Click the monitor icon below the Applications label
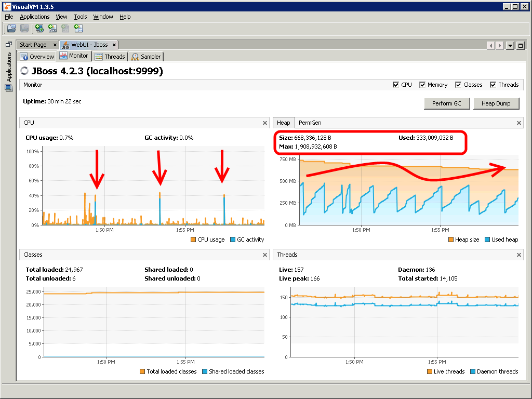The height and width of the screenshot is (399, 532). tap(8, 87)
